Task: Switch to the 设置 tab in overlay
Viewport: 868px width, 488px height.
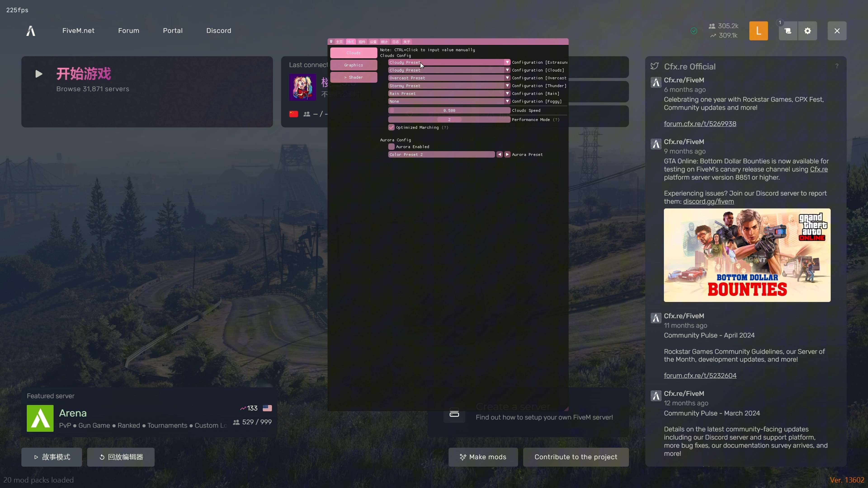Action: point(373,42)
